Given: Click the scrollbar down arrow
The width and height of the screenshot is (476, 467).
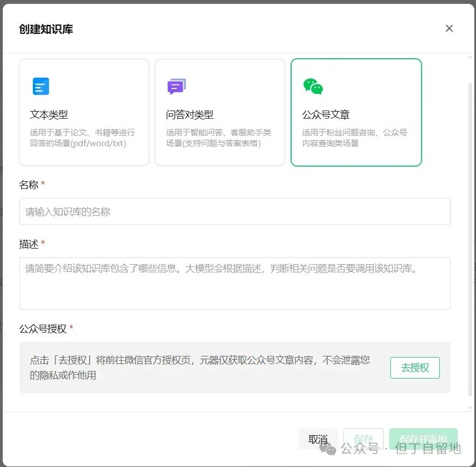Looking at the screenshot, I should 470,408.
